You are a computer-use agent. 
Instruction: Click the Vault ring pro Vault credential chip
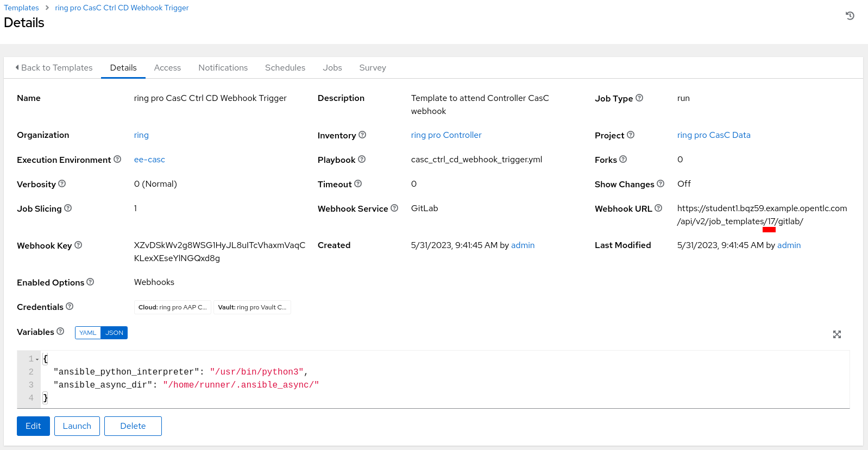coord(252,307)
